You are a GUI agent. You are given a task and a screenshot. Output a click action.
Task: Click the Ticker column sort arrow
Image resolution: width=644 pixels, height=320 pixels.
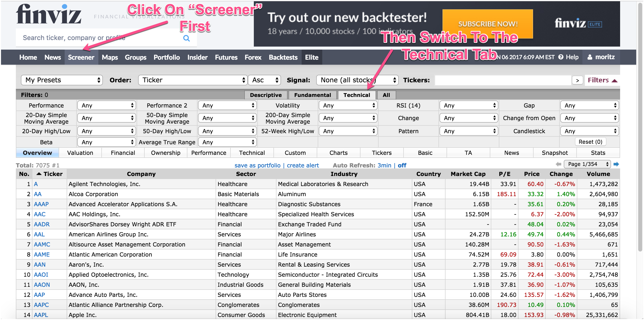point(39,174)
